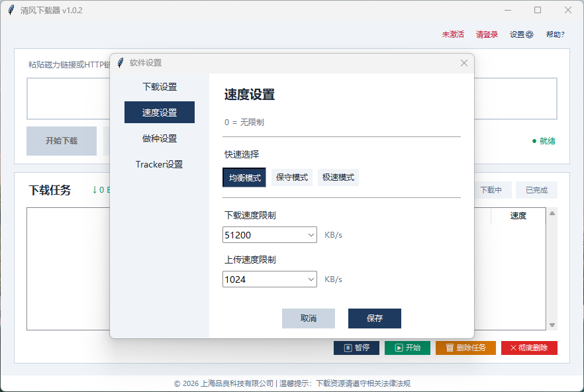This screenshot has height=392, width=584.
Task: Click the 下载任务 heading
Action: click(x=50, y=191)
